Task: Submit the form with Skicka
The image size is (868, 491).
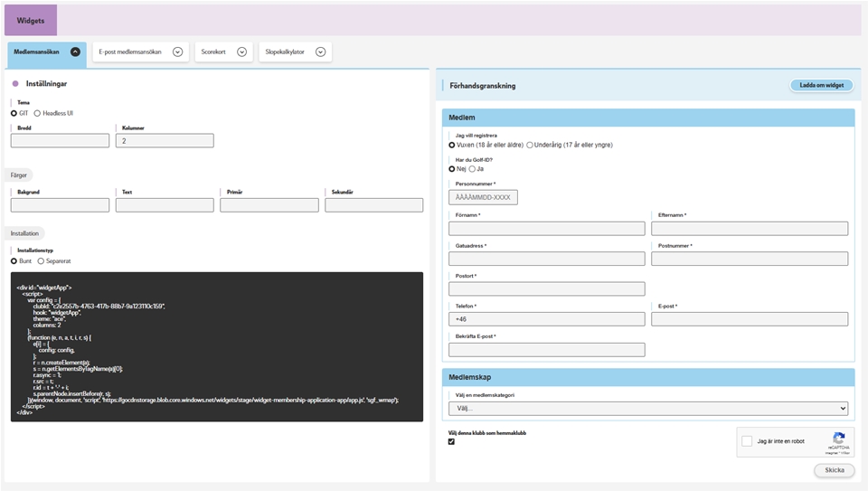Action: 834,470
